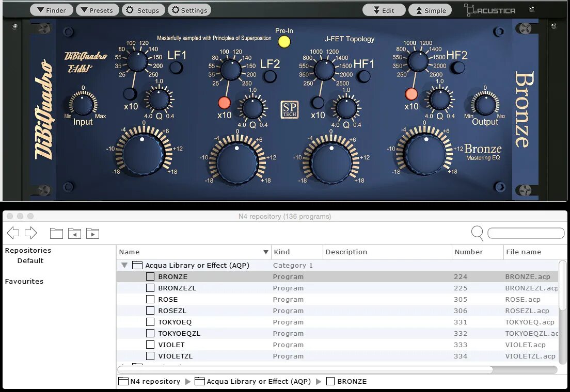Toggle the HF2 x10 red button
Screen dimensions: 570x392
tap(411, 94)
